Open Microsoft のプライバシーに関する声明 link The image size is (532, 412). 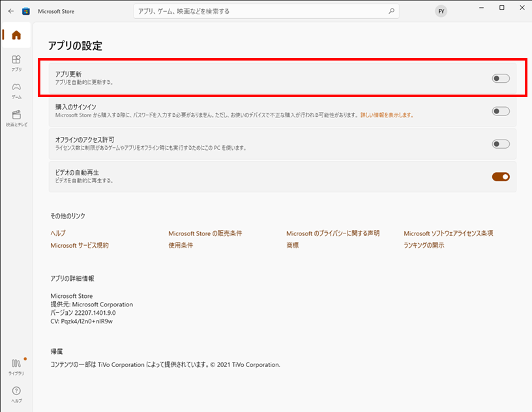point(333,233)
